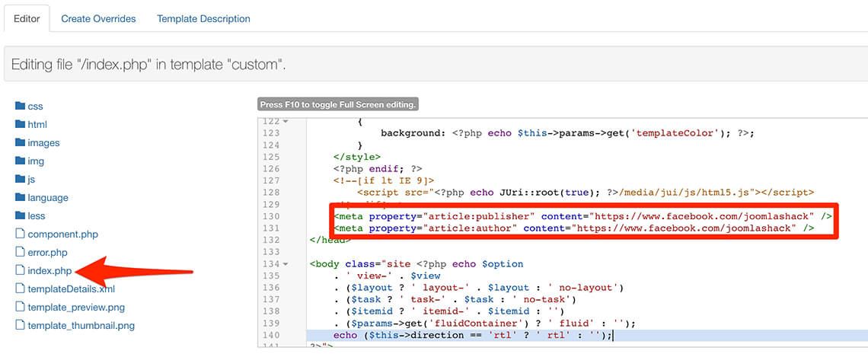The height and width of the screenshot is (354, 868).
Task: Expand the language folder name
Action: pos(48,197)
